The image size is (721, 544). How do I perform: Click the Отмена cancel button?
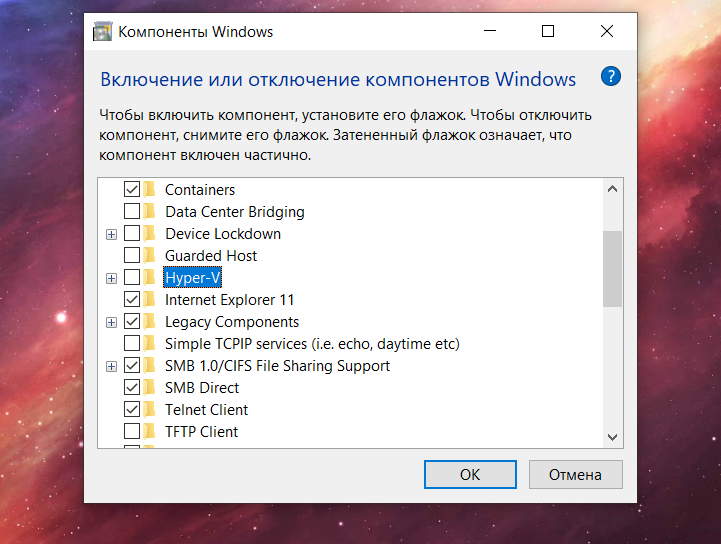pos(576,475)
